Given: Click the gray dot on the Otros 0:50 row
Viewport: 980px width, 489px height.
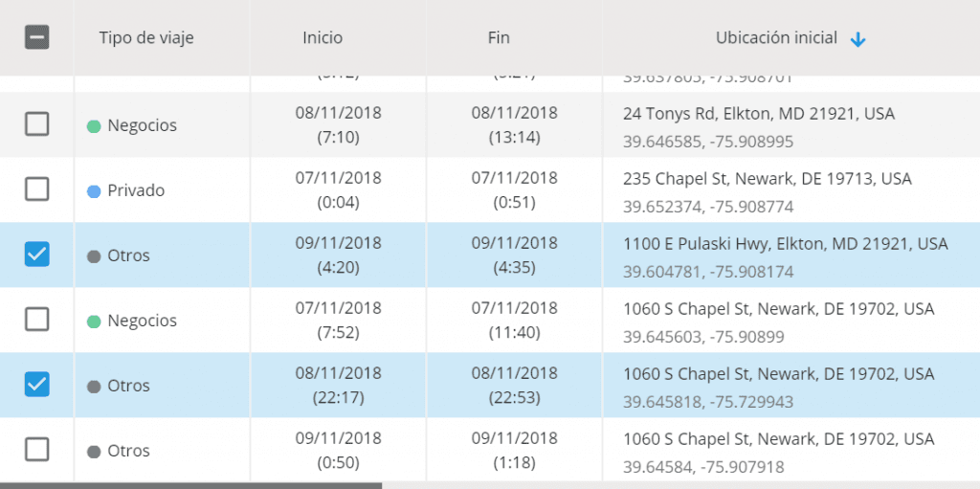Looking at the screenshot, I should (x=94, y=452).
